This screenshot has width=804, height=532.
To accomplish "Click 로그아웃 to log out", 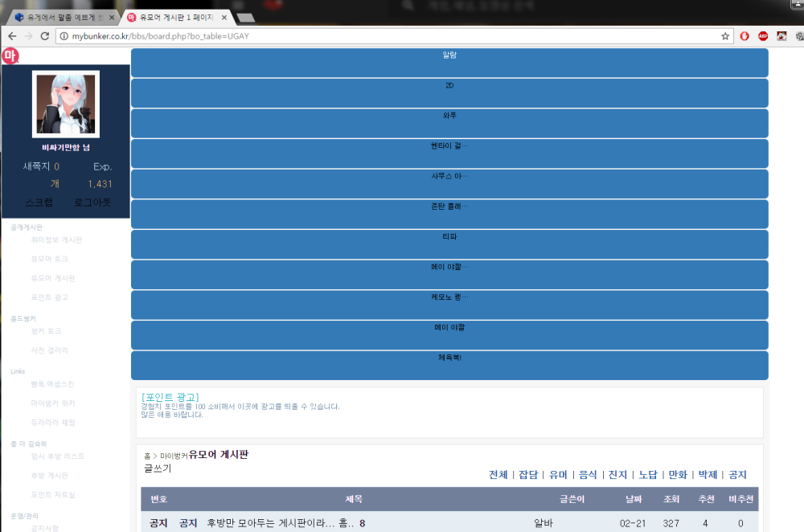I will (92, 203).
